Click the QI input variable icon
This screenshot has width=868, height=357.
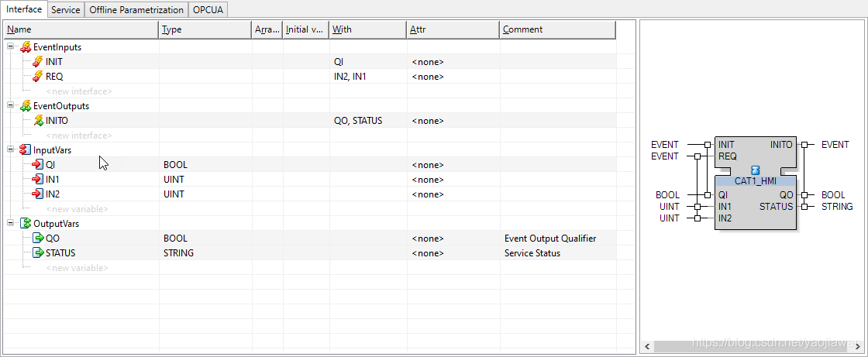[38, 165]
